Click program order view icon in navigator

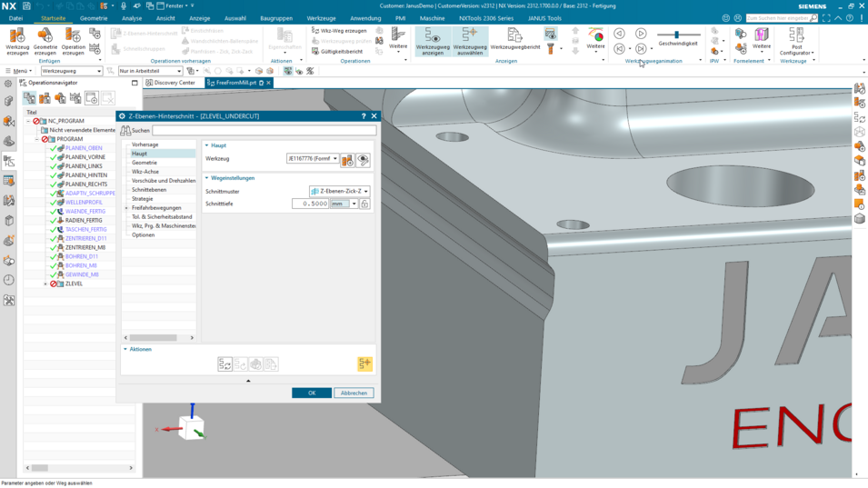29,98
